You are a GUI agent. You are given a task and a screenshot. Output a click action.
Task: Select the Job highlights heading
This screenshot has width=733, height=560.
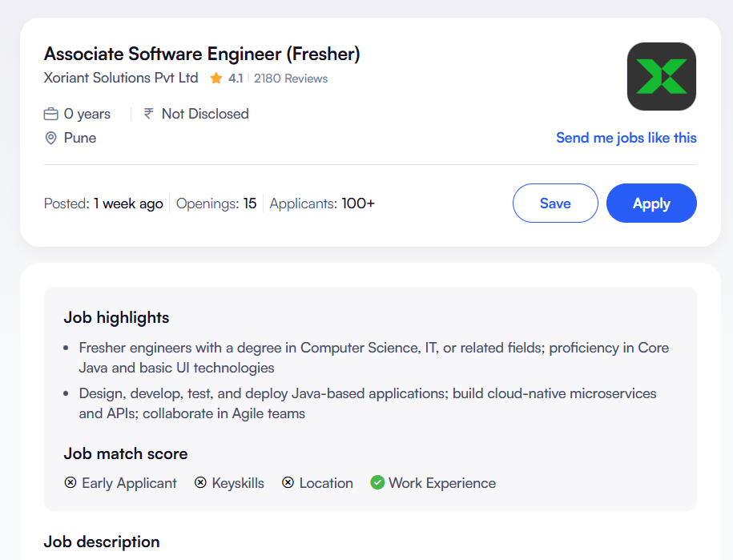[116, 318]
